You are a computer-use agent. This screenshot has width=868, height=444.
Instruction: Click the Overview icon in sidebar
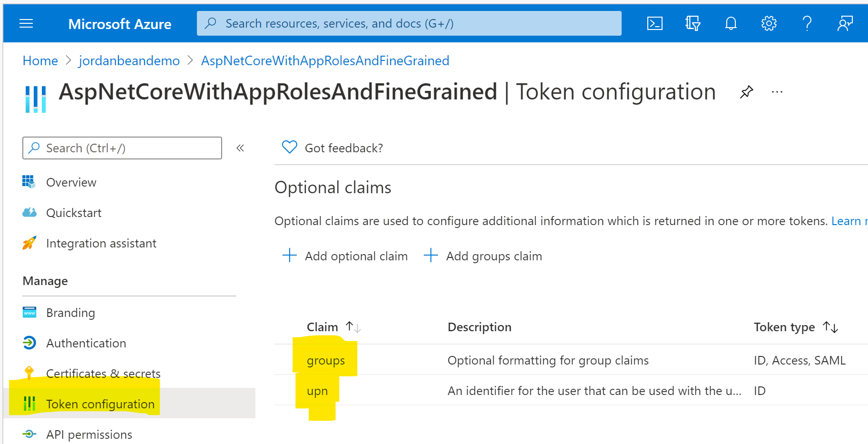pos(29,182)
